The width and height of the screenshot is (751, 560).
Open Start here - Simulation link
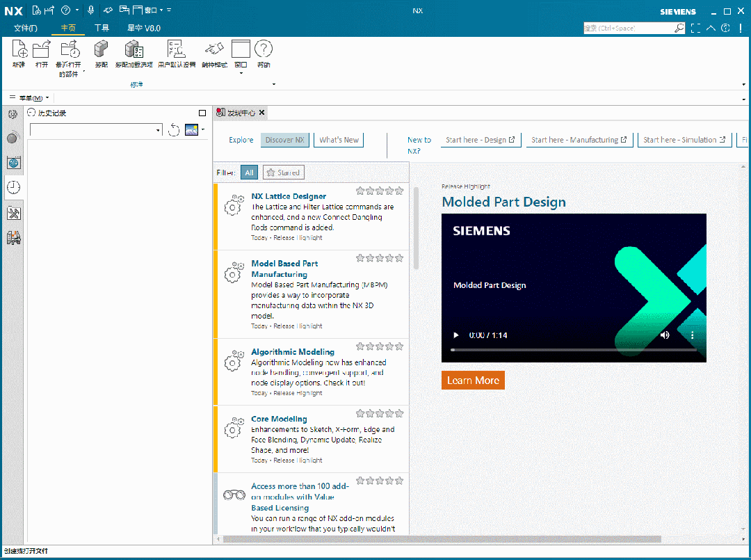point(684,140)
